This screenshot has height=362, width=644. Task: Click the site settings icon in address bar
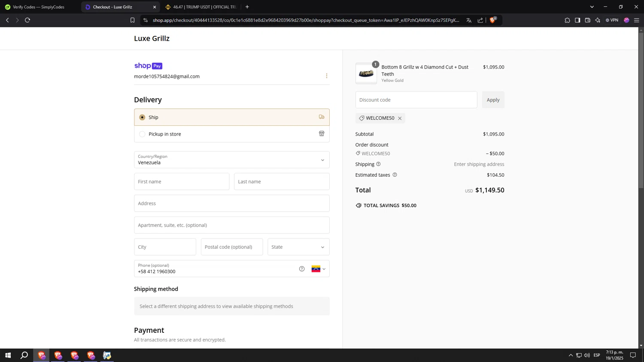pos(146,20)
